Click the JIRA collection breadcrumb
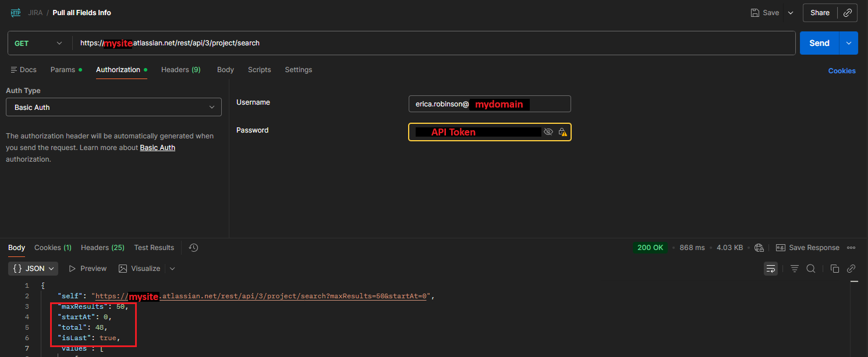 tap(35, 13)
